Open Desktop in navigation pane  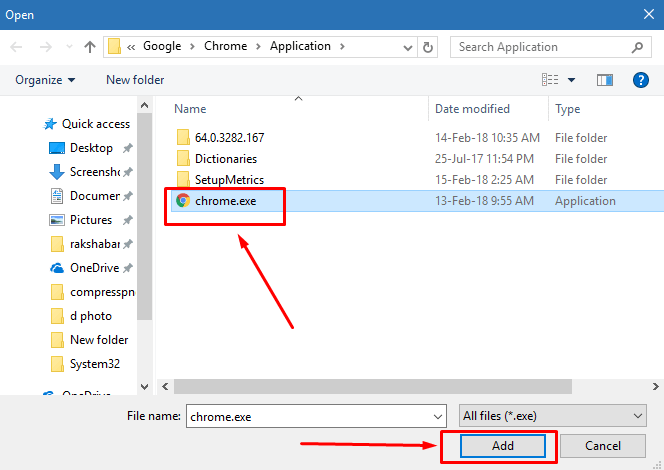tap(91, 148)
